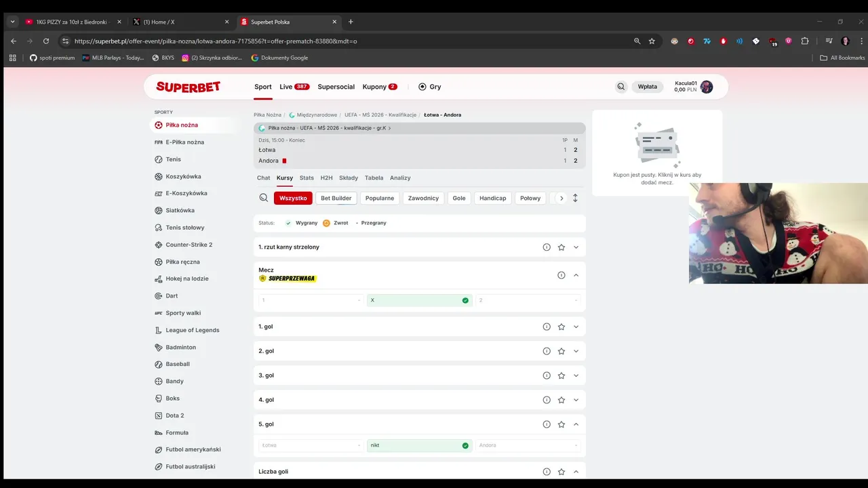The height and width of the screenshot is (488, 868).
Task: Select Badminton in sidebar
Action: (x=176, y=347)
